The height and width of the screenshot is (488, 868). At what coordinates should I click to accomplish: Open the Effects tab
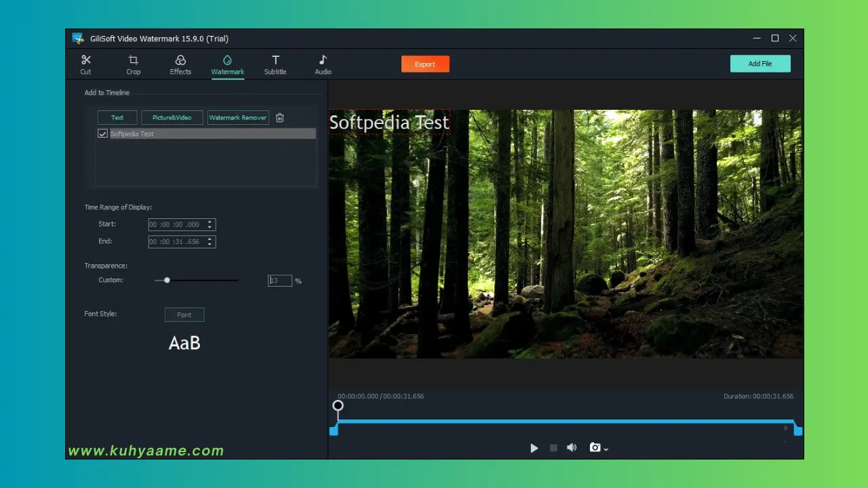click(x=180, y=65)
